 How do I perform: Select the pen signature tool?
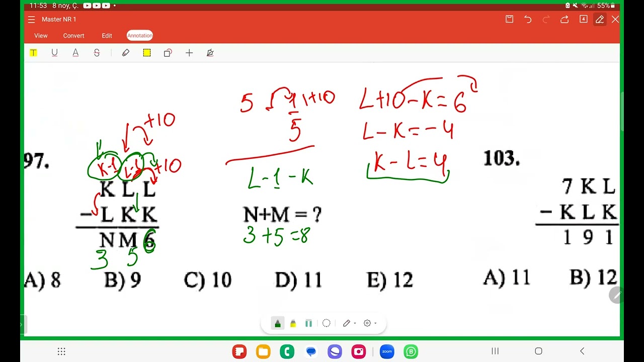(210, 53)
